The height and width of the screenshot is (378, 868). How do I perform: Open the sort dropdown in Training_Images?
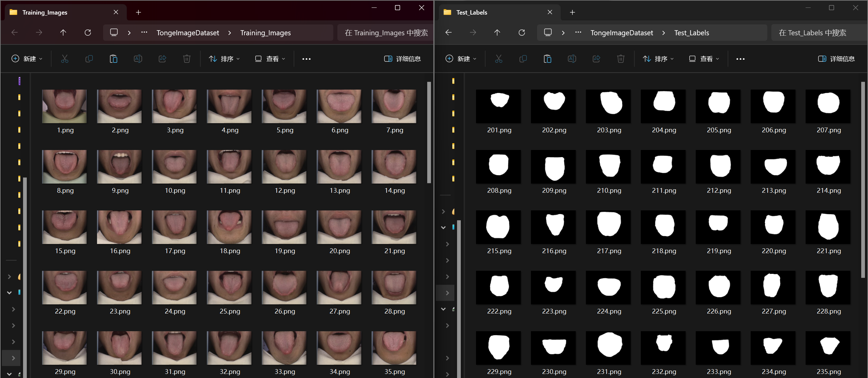[x=224, y=59]
